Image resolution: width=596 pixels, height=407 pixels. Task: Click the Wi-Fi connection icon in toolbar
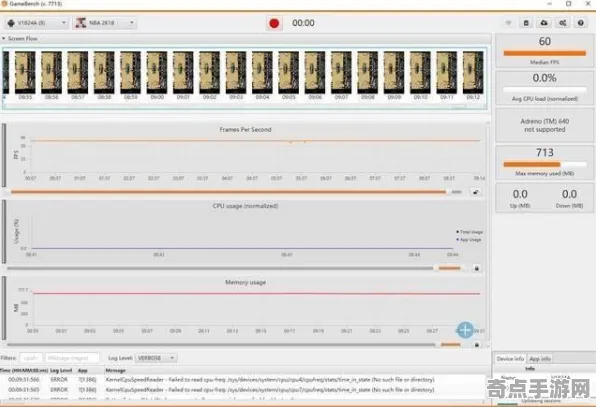point(508,23)
